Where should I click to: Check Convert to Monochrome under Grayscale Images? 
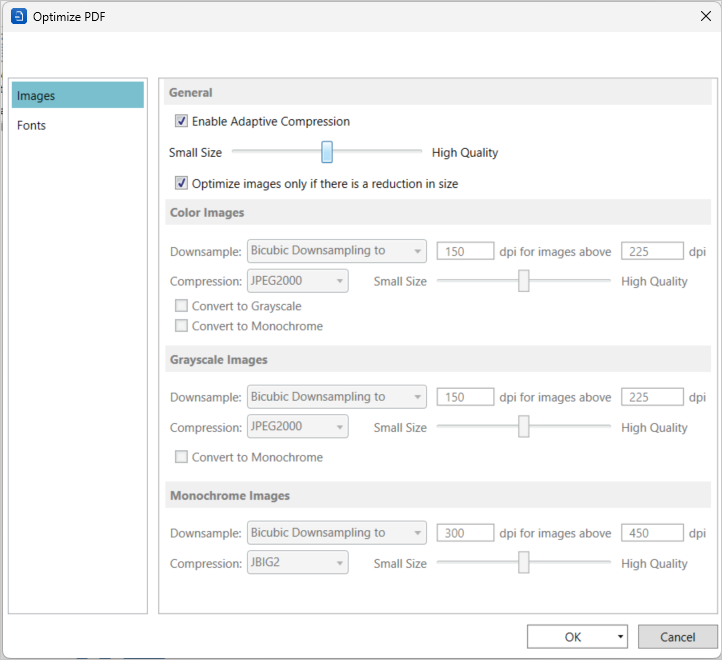click(181, 457)
